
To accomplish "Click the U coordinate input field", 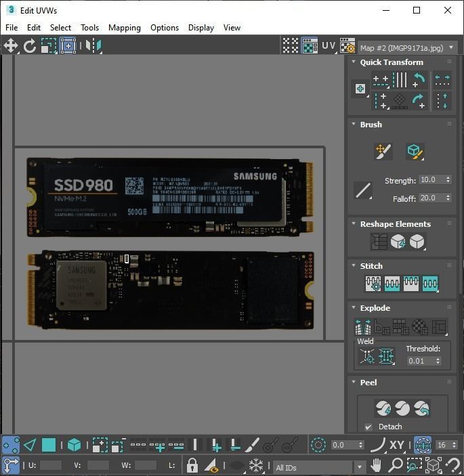I will [x=50, y=465].
